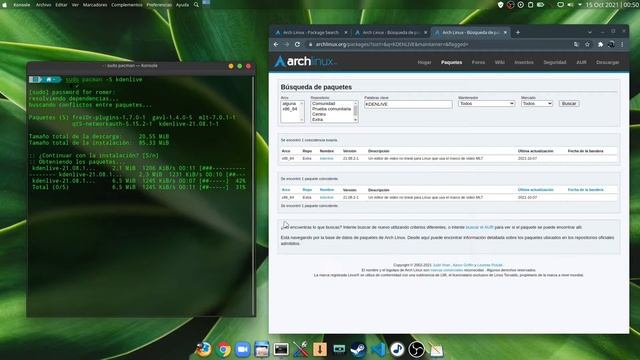Viewport: 640px width, 360px height.
Task: Open the display tray icon
Action: 560,5
